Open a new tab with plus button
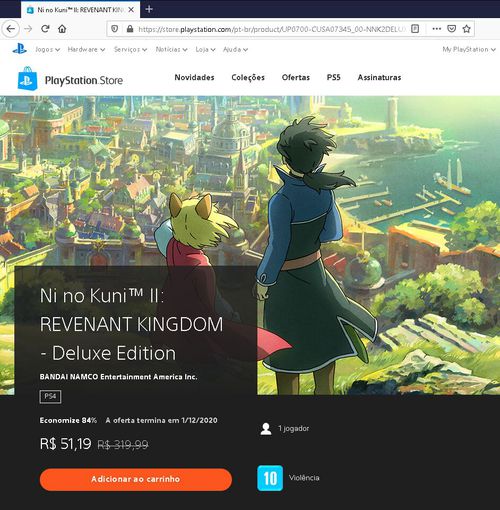 (149, 9)
